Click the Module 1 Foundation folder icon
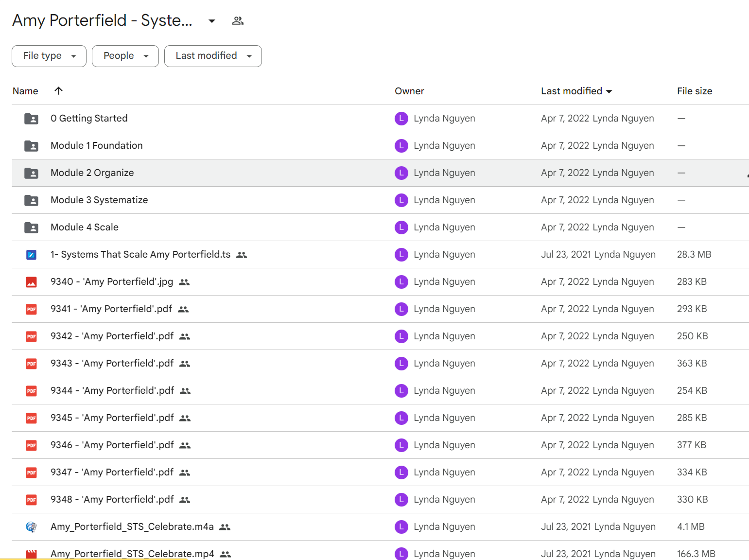Viewport: 749px width, 560px height. pos(31,146)
